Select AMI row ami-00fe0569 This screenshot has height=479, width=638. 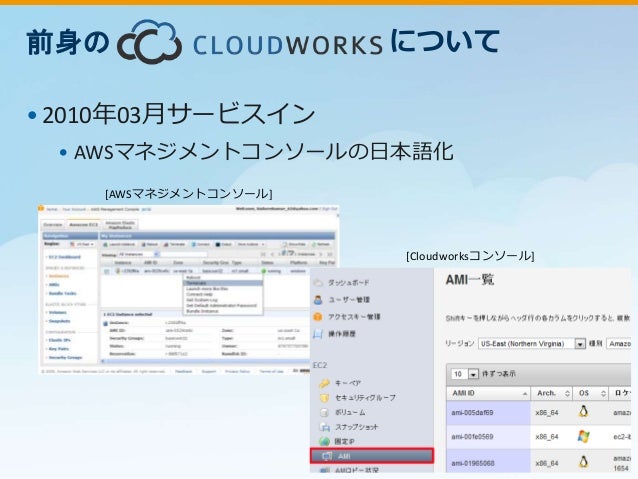click(x=539, y=437)
